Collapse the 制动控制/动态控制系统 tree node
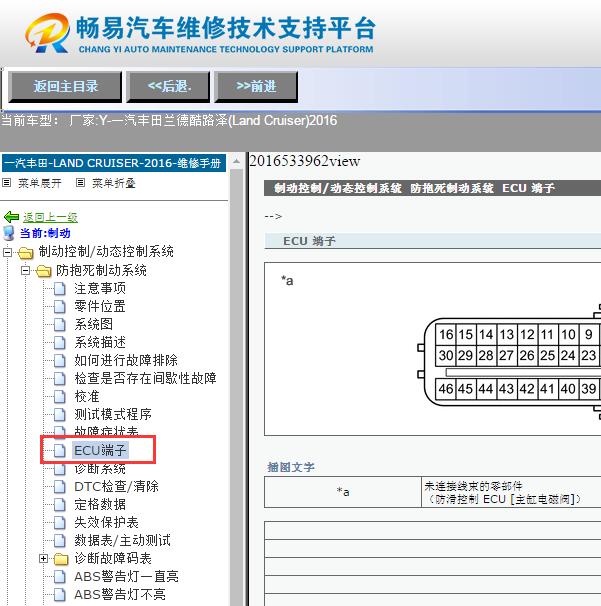 [7, 252]
